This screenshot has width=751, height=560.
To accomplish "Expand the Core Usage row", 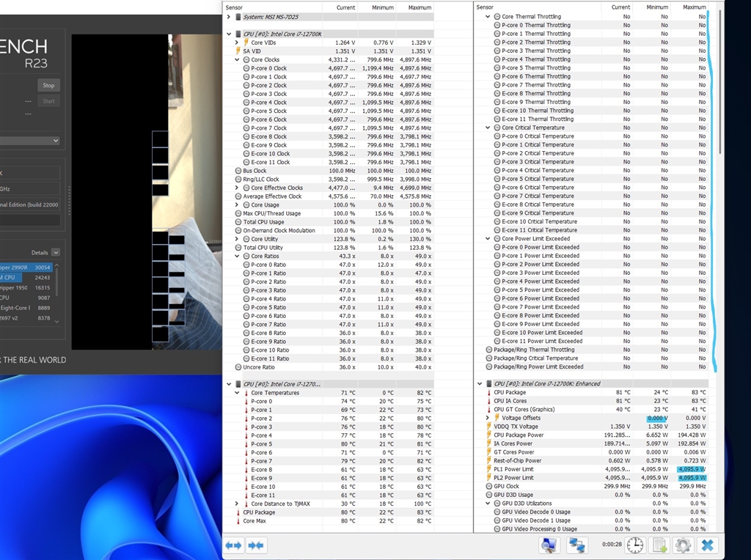I will (237, 205).
